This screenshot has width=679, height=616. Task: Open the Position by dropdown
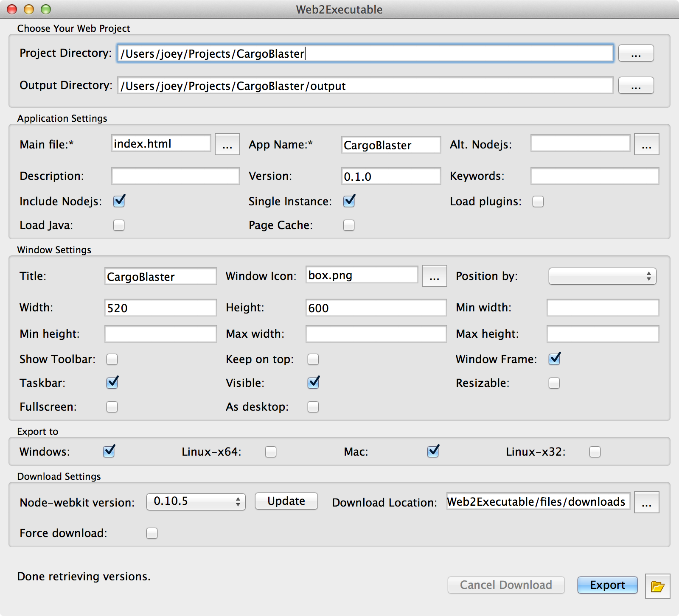603,276
